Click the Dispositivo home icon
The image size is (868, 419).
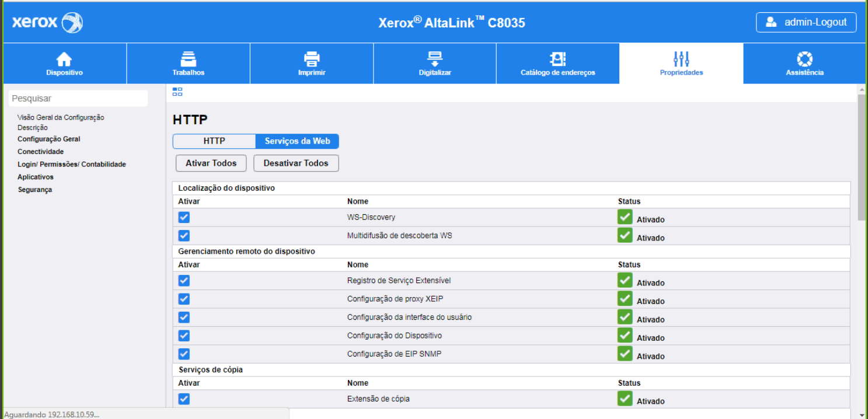pyautogui.click(x=64, y=59)
